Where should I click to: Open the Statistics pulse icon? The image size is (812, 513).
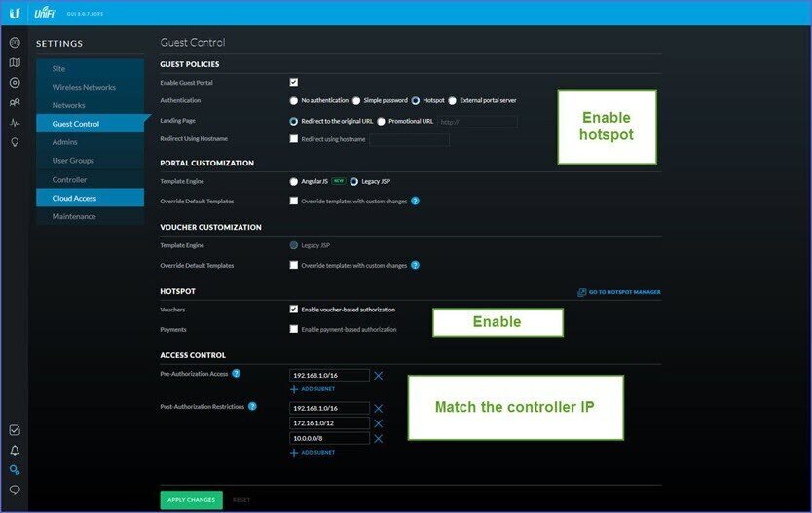pos(15,123)
